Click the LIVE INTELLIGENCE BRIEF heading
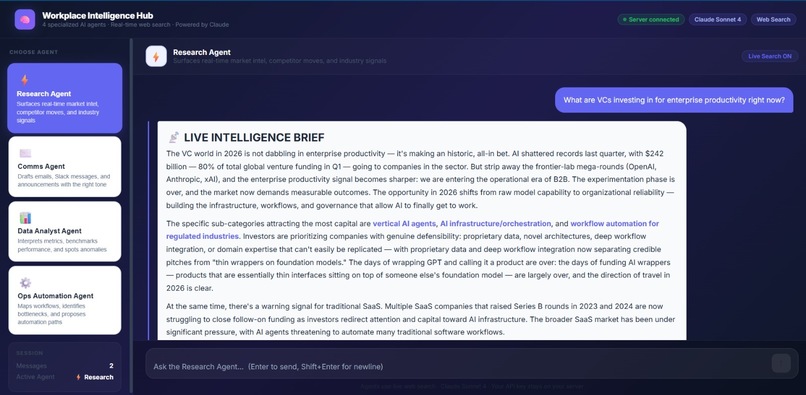The width and height of the screenshot is (806, 395). pyautogui.click(x=254, y=137)
